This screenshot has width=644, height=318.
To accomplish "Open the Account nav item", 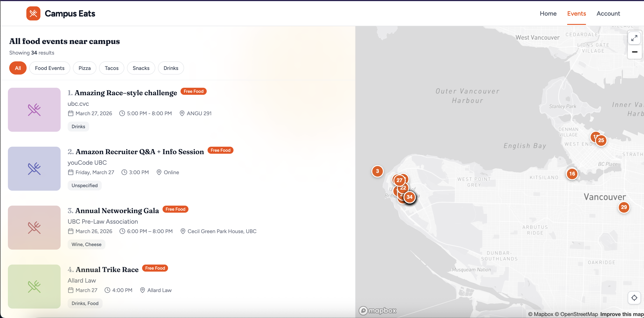I will coord(608,13).
